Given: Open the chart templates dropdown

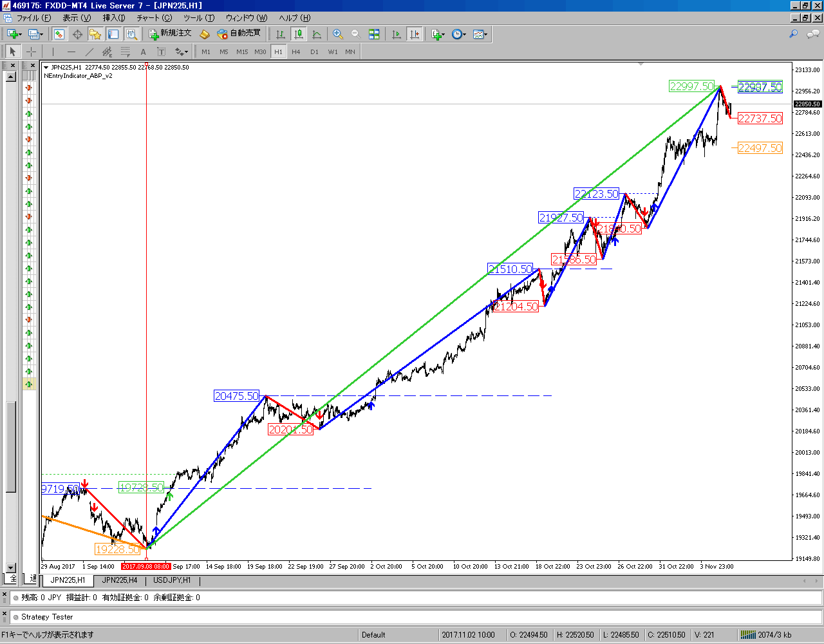Looking at the screenshot, I should tap(480, 34).
